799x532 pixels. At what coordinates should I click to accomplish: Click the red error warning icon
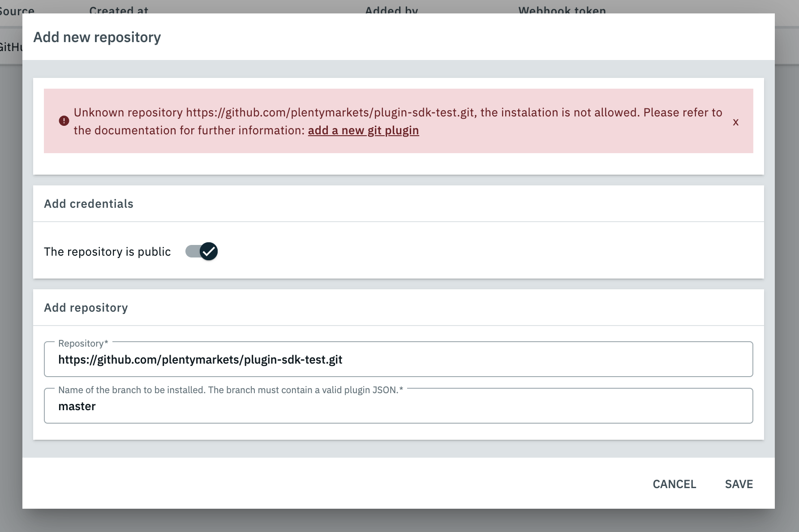point(64,121)
